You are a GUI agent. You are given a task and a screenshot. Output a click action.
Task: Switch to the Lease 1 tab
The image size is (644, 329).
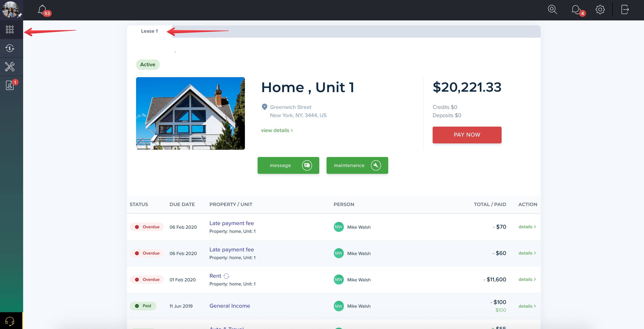tap(149, 31)
